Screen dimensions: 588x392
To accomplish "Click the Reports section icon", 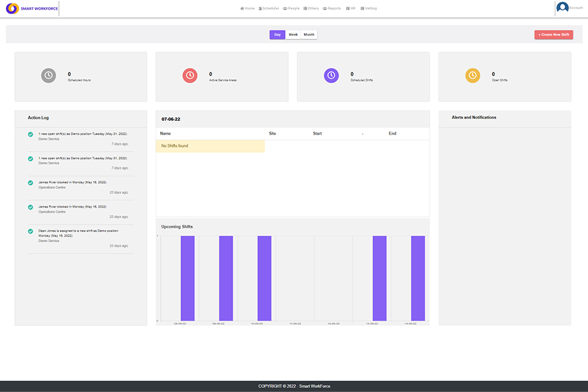I will (x=325, y=8).
